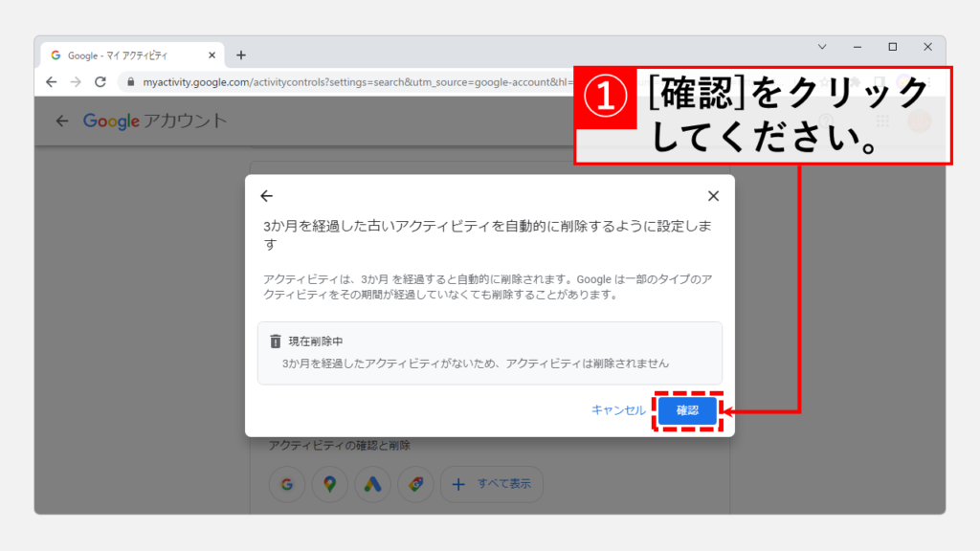This screenshot has width=980, height=551.
Task: Click the back arrow beside Google アカウント
Action: pos(62,121)
